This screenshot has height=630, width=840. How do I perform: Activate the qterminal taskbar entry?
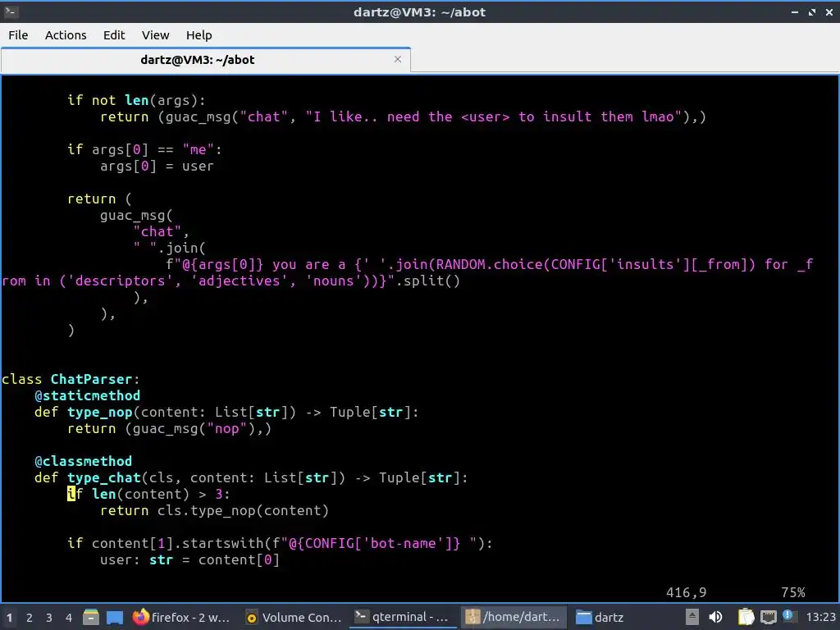[x=402, y=617]
